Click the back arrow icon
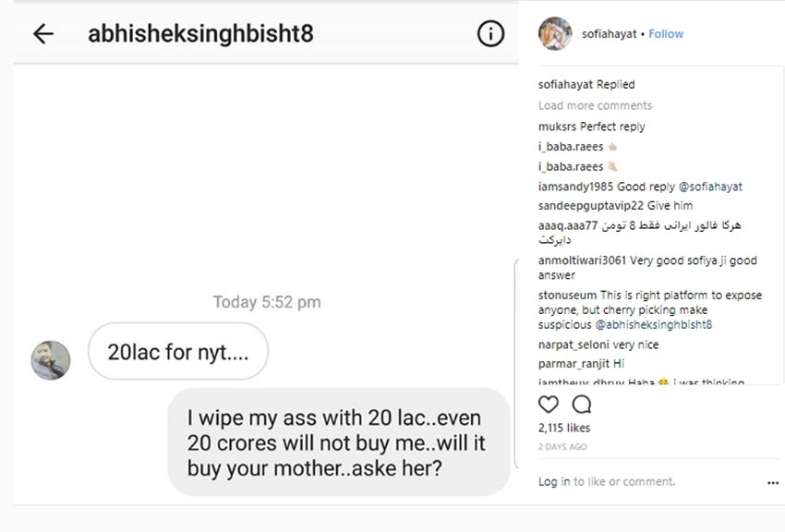785x532 pixels. (x=42, y=34)
